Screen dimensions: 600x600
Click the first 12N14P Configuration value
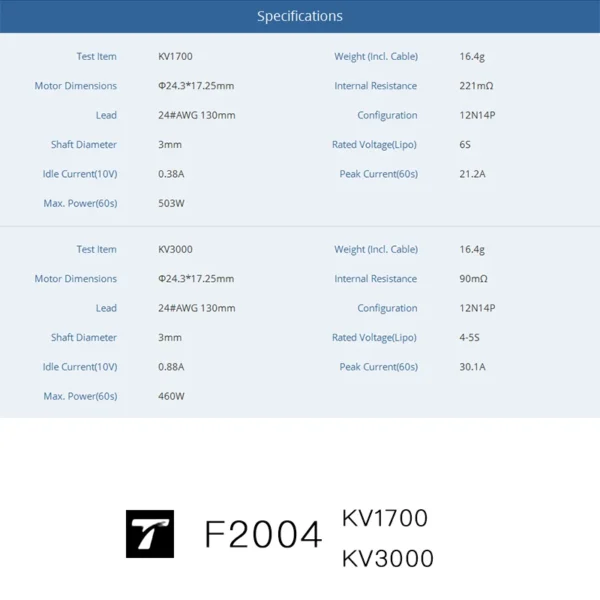(x=477, y=115)
